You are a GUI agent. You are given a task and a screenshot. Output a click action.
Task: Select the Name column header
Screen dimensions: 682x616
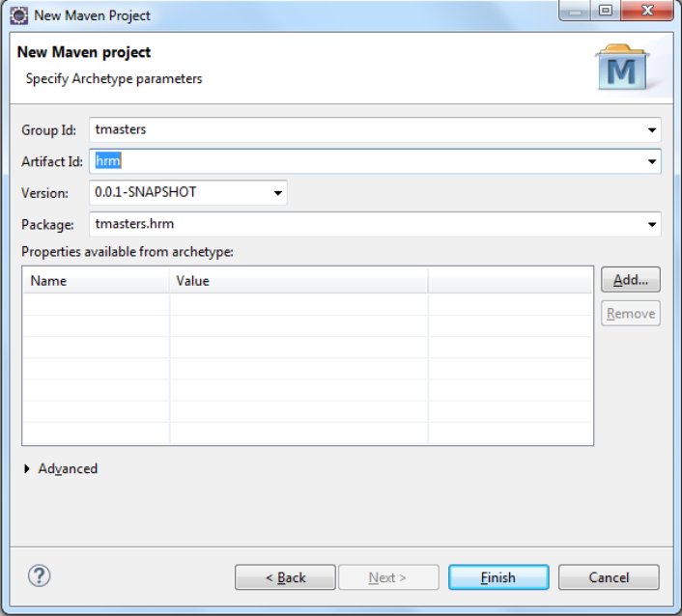click(x=96, y=281)
